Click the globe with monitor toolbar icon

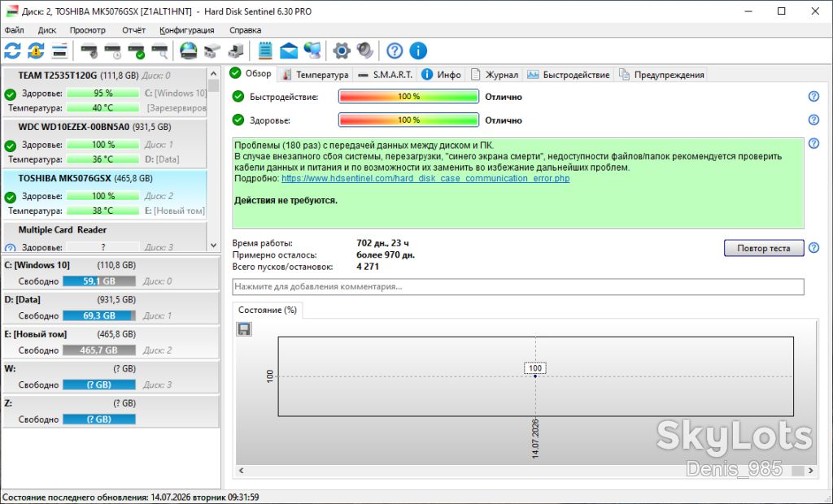pos(312,51)
